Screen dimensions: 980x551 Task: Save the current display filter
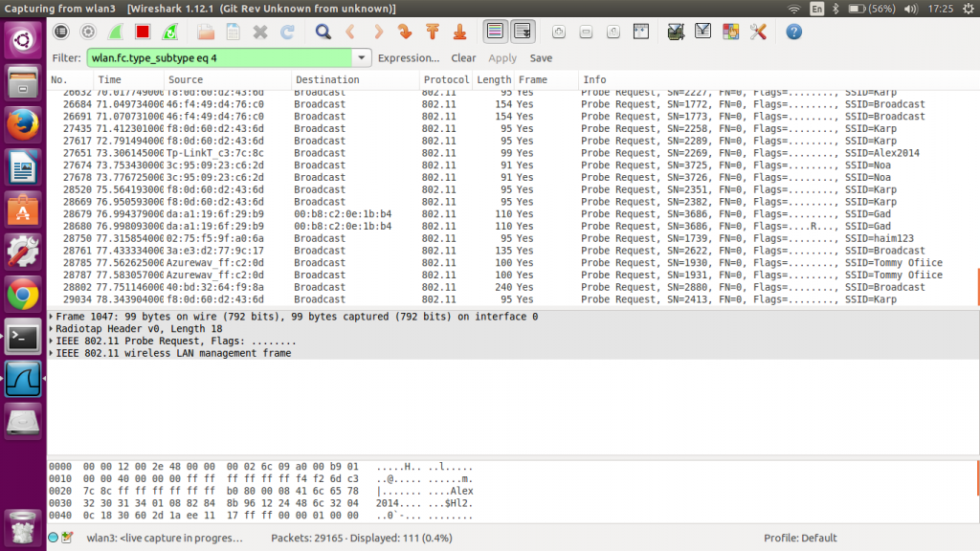click(x=542, y=58)
